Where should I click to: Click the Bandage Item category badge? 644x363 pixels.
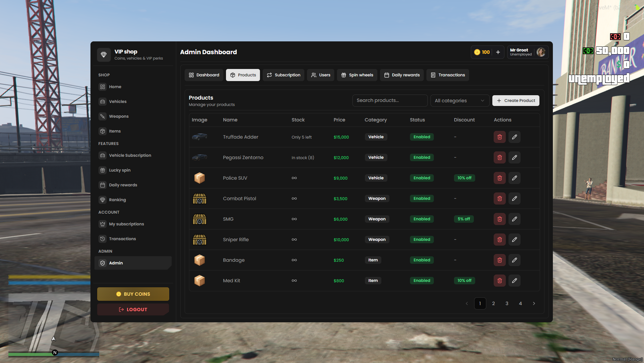(373, 260)
